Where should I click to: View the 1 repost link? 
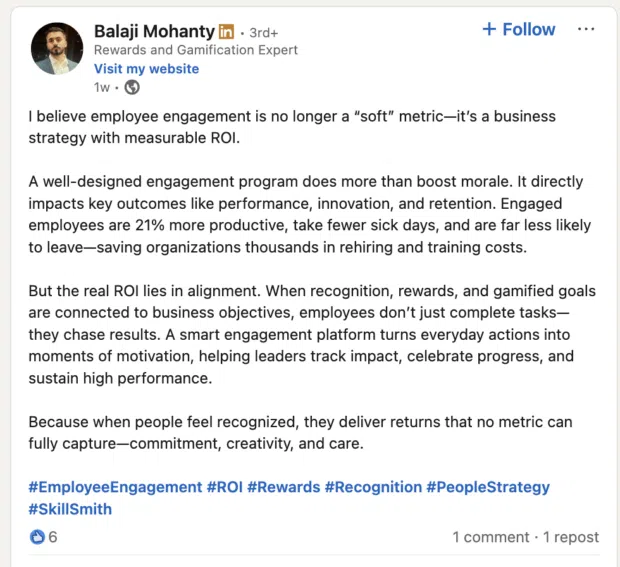point(571,537)
